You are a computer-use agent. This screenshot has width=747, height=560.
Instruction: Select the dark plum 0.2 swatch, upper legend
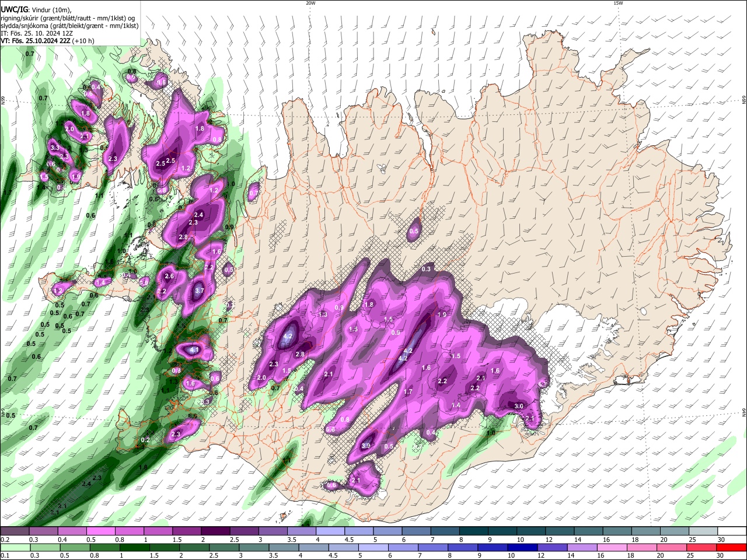pos(15,531)
